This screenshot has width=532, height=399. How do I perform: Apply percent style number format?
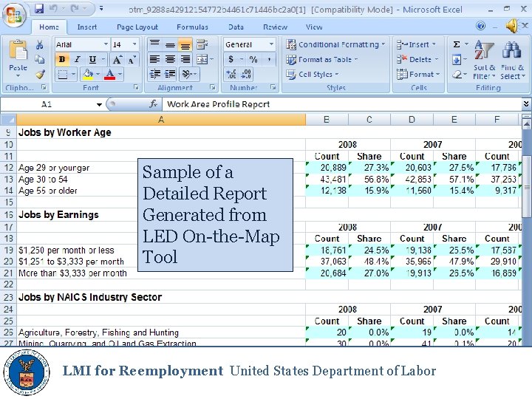[253, 60]
